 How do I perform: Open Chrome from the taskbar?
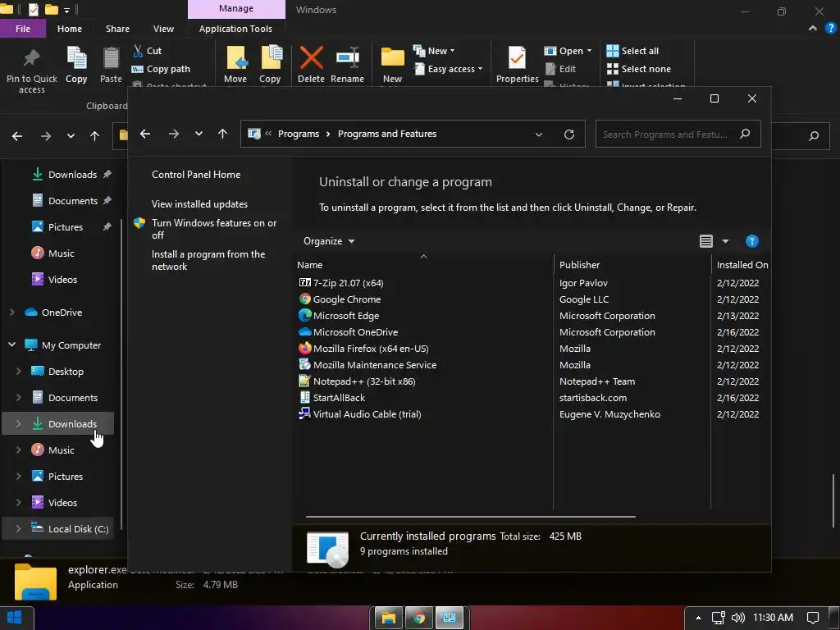[x=419, y=618]
